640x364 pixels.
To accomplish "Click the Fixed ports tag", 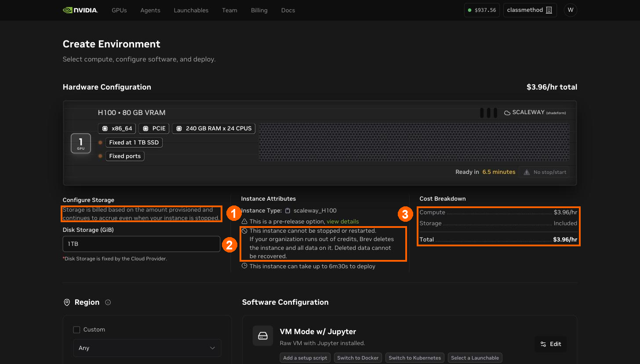I will click(125, 156).
